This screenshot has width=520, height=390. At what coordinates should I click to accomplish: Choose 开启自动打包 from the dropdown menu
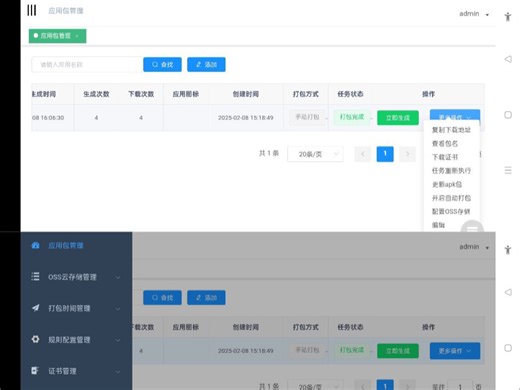click(x=451, y=198)
